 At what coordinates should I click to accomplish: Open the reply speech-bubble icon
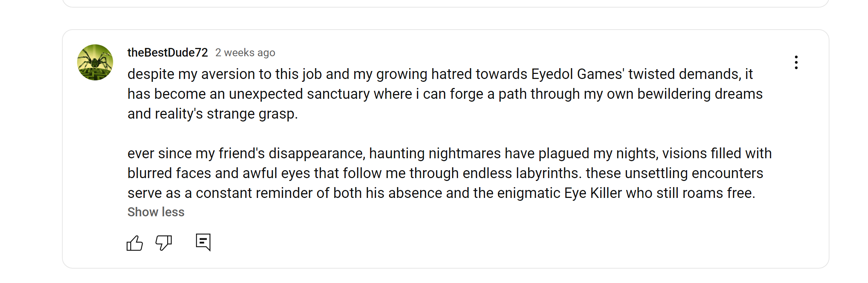[203, 242]
